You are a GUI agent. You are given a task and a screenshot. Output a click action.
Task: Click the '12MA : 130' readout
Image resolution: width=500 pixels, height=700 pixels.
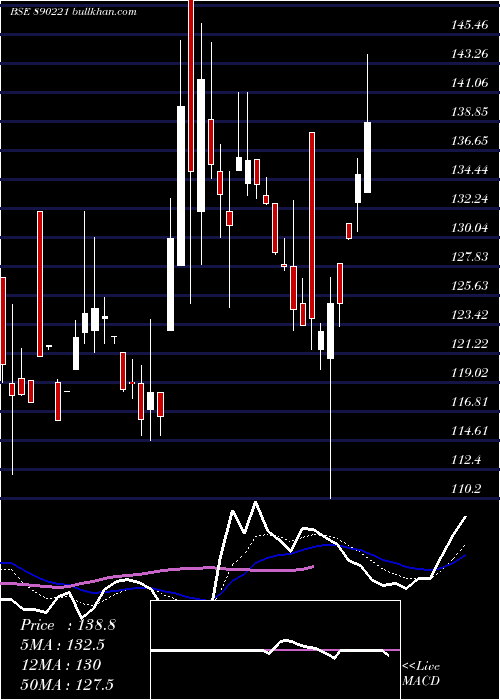60,665
